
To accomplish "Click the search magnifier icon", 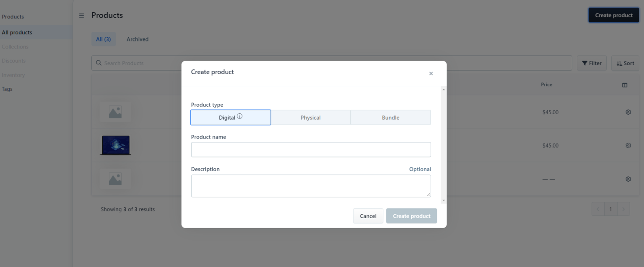I will tap(99, 63).
